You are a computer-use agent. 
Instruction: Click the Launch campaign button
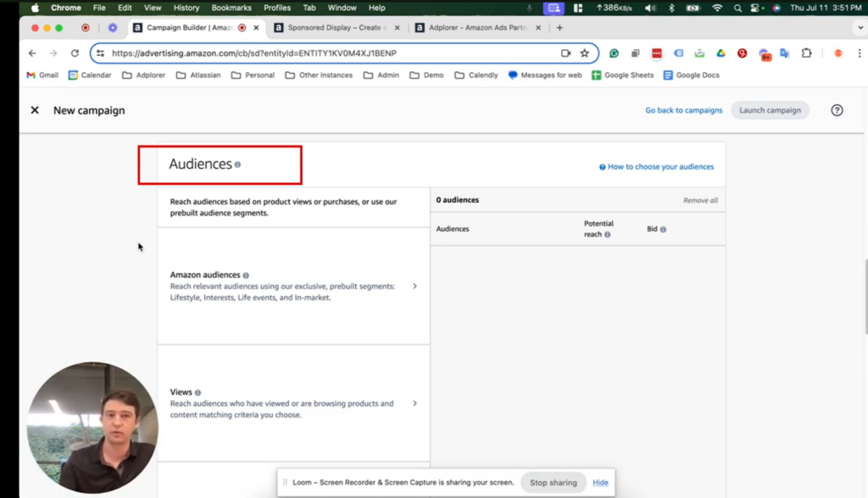tap(770, 110)
